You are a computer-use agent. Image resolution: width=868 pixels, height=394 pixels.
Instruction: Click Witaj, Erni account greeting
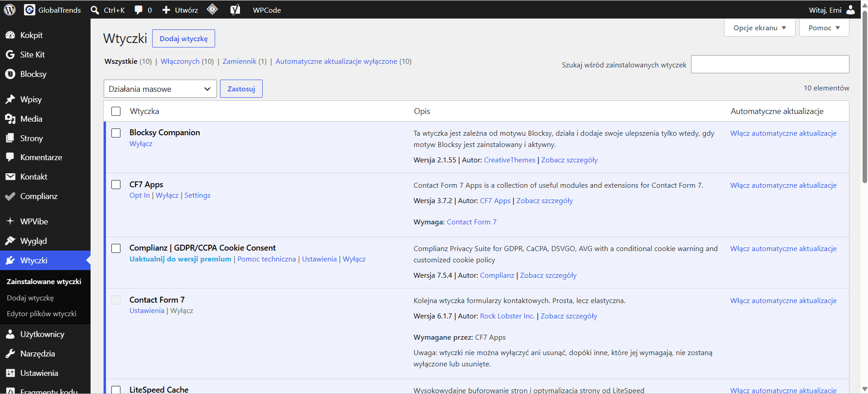tap(825, 10)
